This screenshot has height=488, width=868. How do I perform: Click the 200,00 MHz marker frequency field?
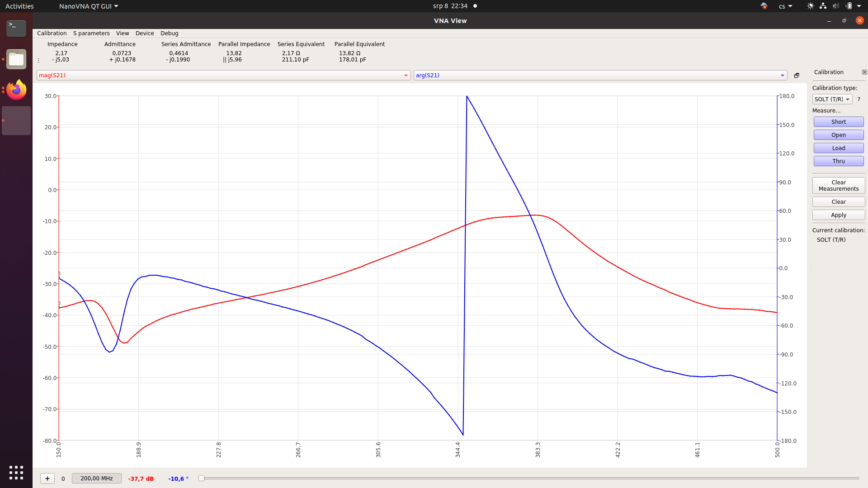click(97, 479)
